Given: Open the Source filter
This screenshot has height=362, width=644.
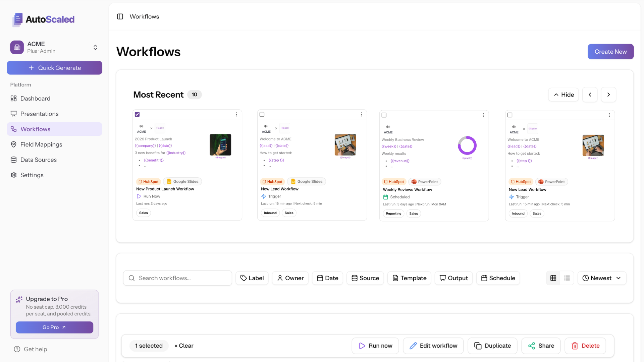Looking at the screenshot, I should tap(365, 278).
